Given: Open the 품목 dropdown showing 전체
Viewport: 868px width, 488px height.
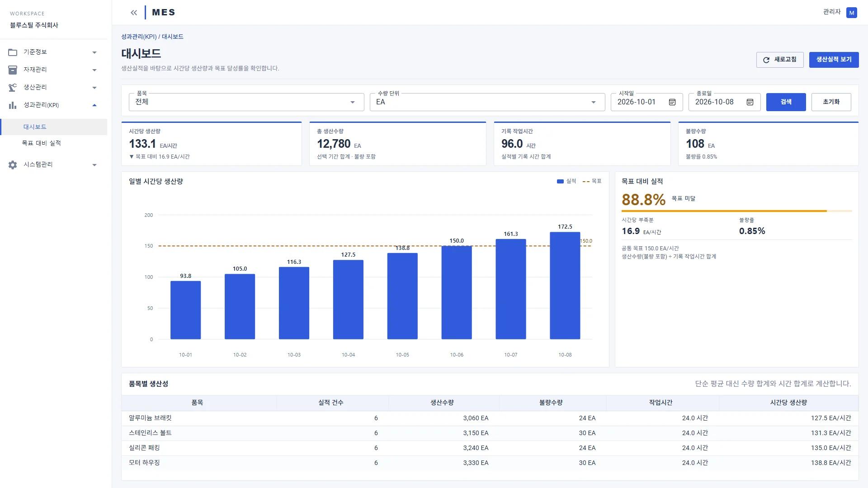Looking at the screenshot, I should (x=246, y=102).
